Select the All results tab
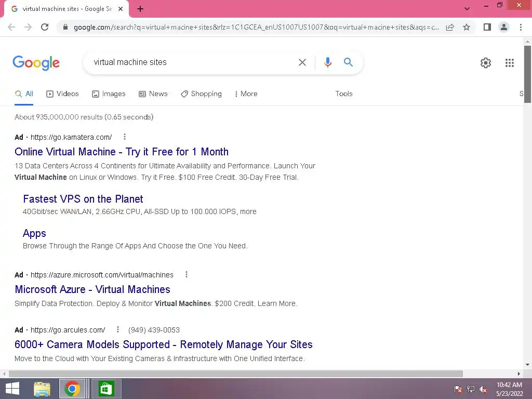The width and height of the screenshot is (532, 399). coord(24,94)
